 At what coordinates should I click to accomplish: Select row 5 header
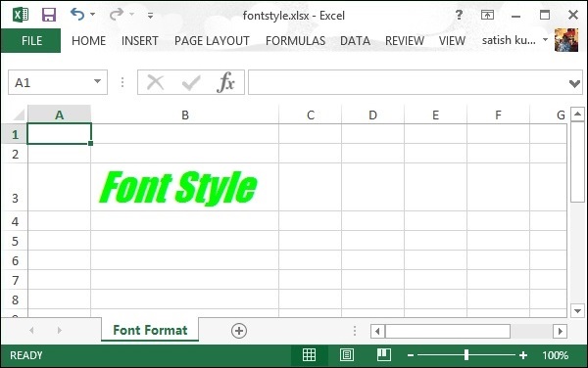[x=15, y=241]
